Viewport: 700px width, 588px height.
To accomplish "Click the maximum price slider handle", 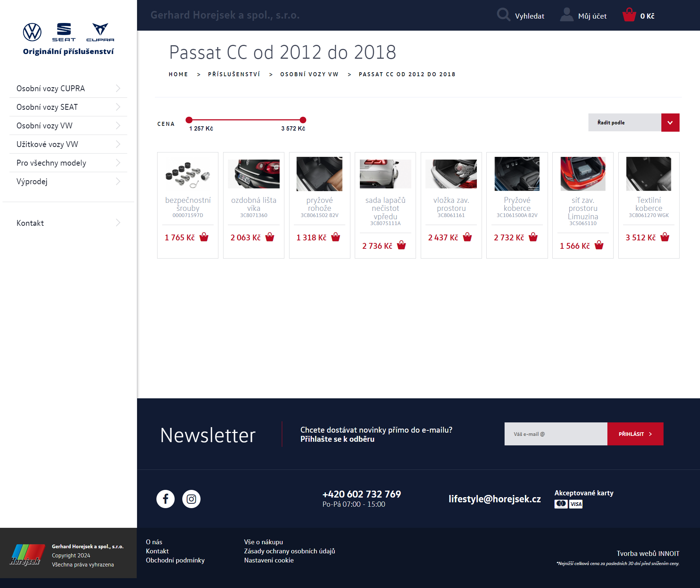I will pos(303,120).
